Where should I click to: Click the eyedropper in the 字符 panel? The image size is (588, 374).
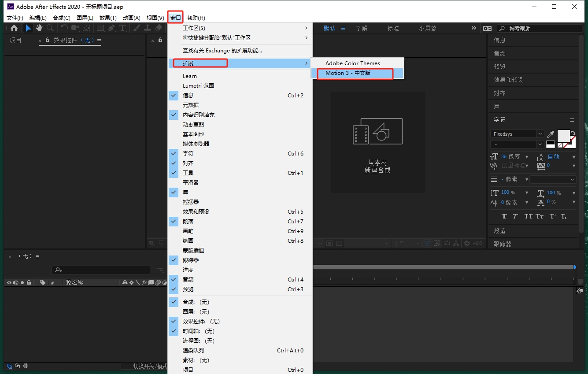(551, 134)
